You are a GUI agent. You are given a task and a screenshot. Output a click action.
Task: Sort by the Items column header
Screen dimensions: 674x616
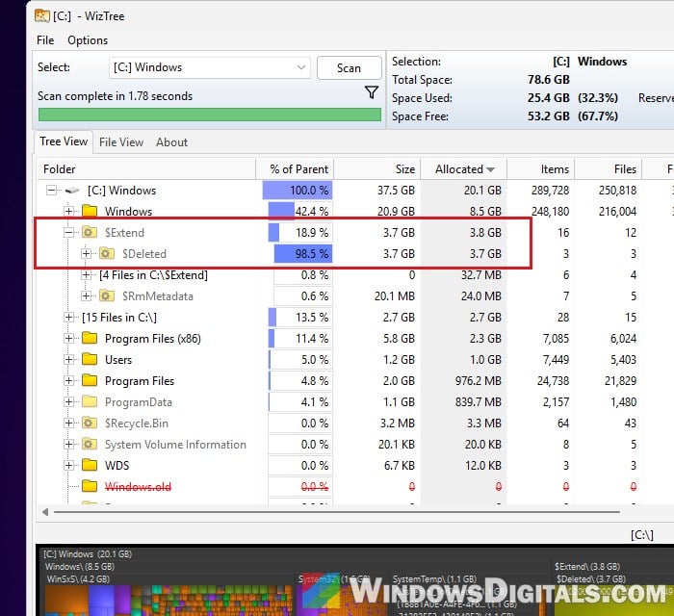pos(541,169)
